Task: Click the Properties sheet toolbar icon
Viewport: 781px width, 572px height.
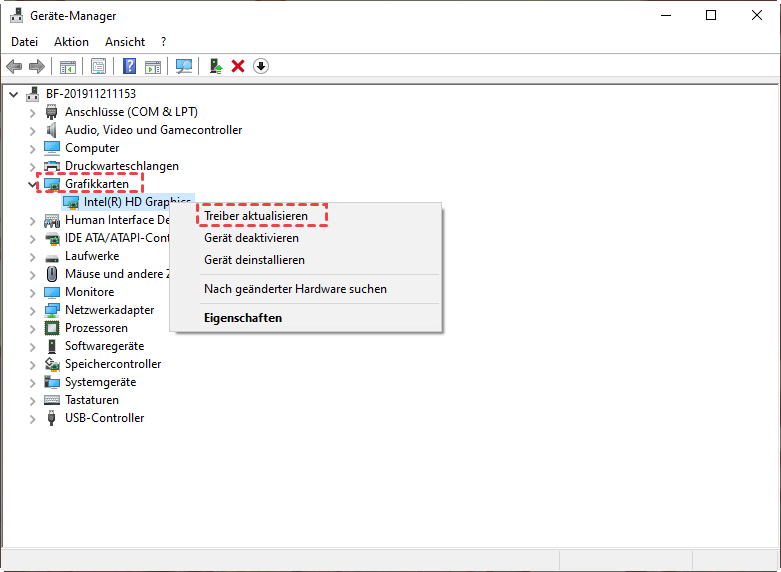Action: pos(98,66)
